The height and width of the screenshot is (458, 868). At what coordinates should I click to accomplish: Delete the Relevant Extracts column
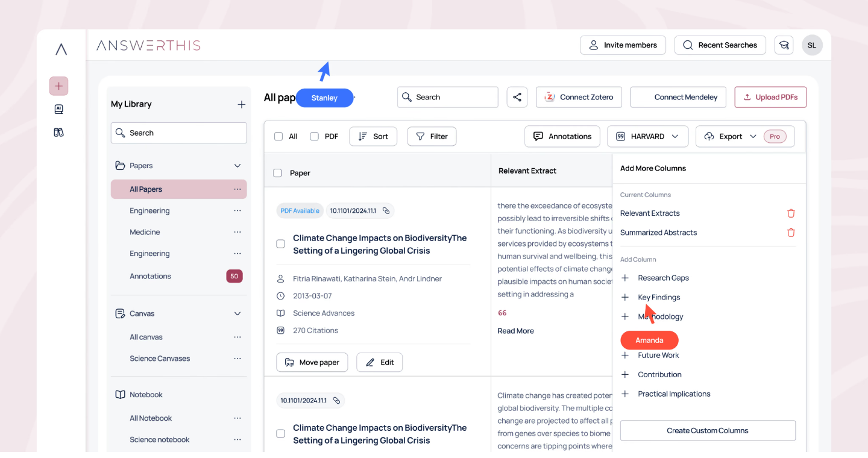(791, 213)
